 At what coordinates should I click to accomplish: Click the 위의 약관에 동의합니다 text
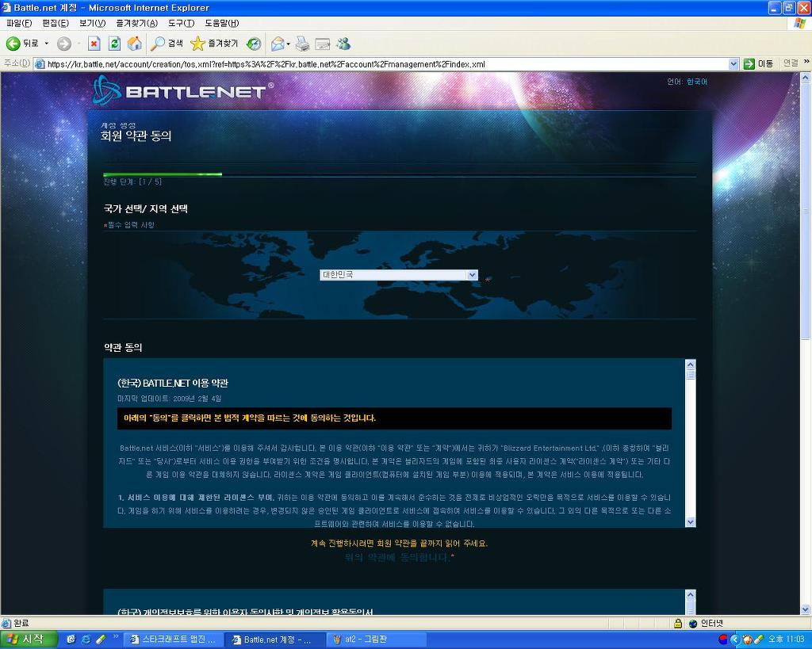click(400, 557)
